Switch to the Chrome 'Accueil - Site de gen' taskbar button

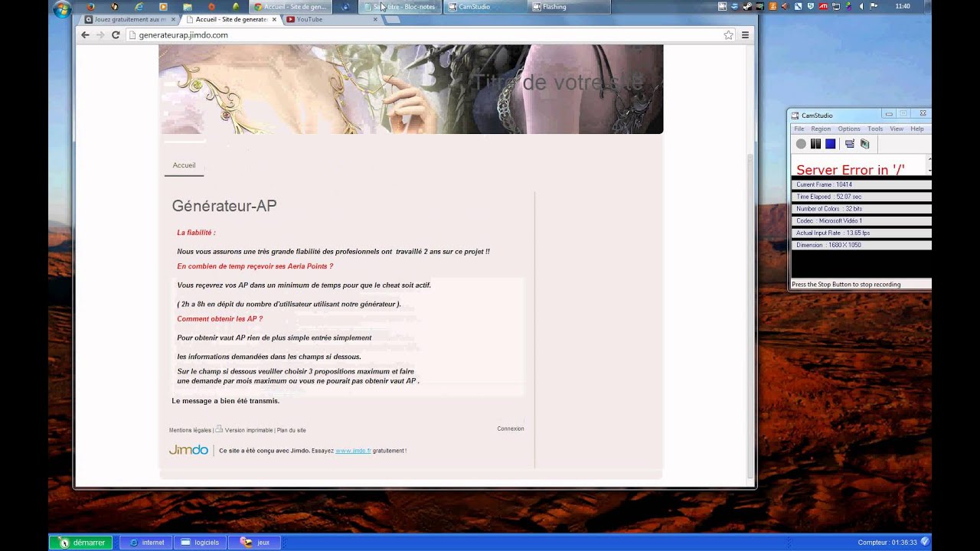click(x=292, y=7)
